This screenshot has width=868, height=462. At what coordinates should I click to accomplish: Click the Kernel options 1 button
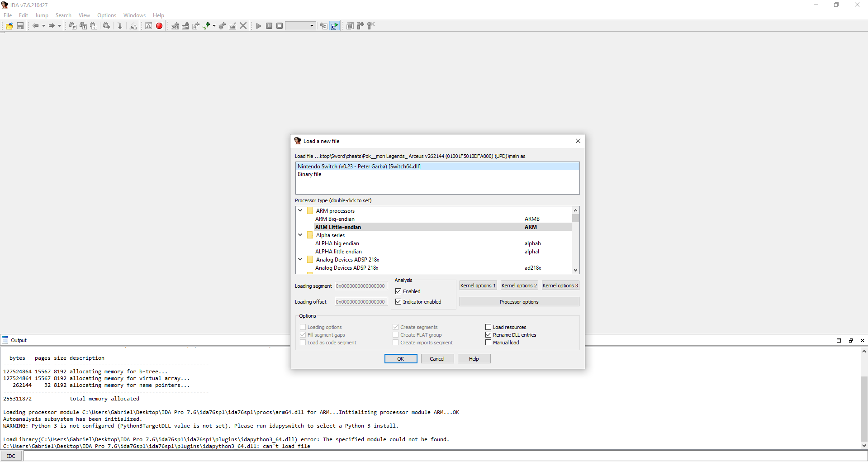pyautogui.click(x=478, y=286)
